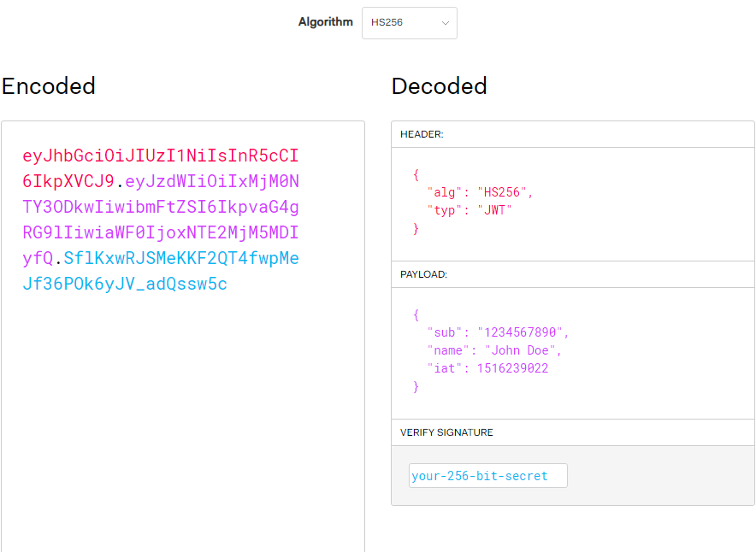Click the HEADER: section label

[x=422, y=134]
